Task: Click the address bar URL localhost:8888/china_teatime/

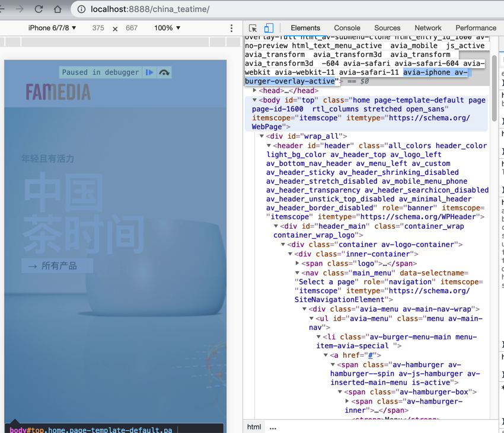Action: click(150, 9)
